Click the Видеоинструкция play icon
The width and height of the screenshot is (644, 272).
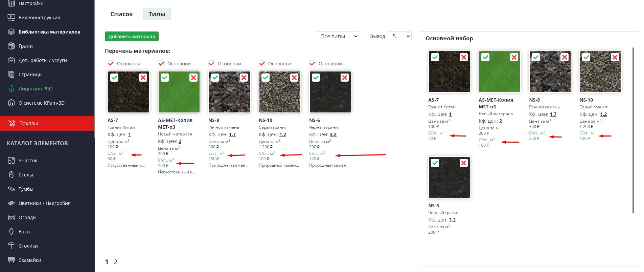coord(11,17)
